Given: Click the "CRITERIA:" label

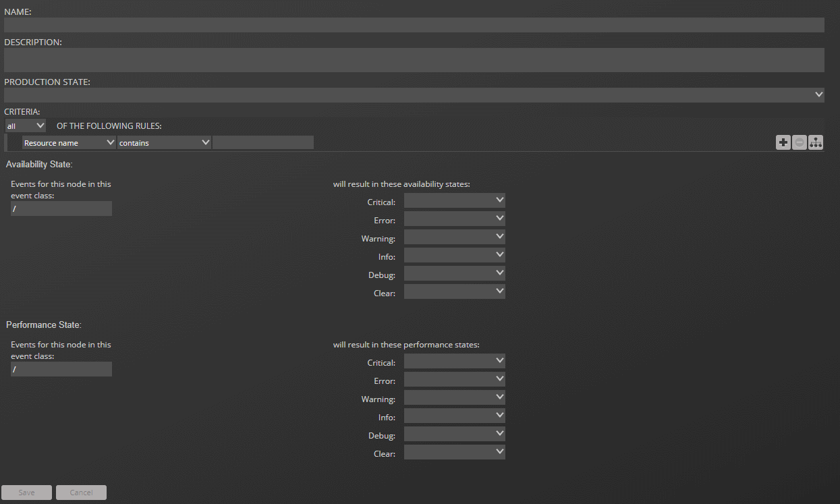Looking at the screenshot, I should [22, 111].
